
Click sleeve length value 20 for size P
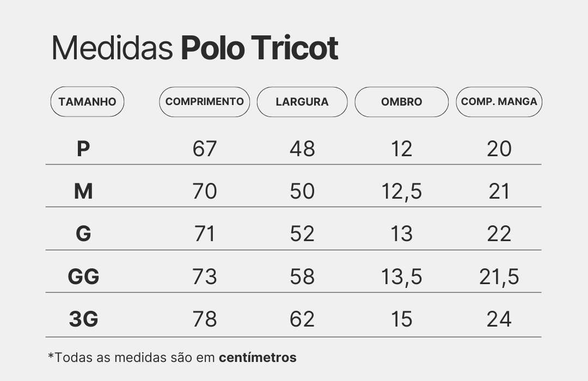point(499,149)
